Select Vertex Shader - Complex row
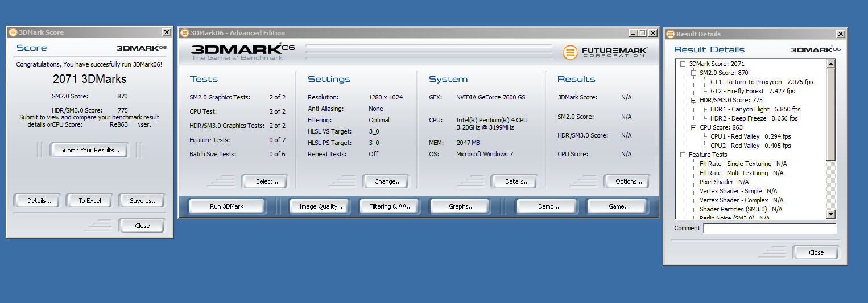This screenshot has height=303, width=868. (x=741, y=200)
